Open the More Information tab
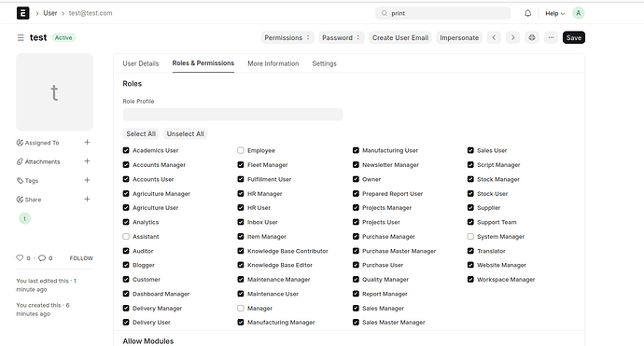The width and height of the screenshot is (644, 346). [273, 63]
